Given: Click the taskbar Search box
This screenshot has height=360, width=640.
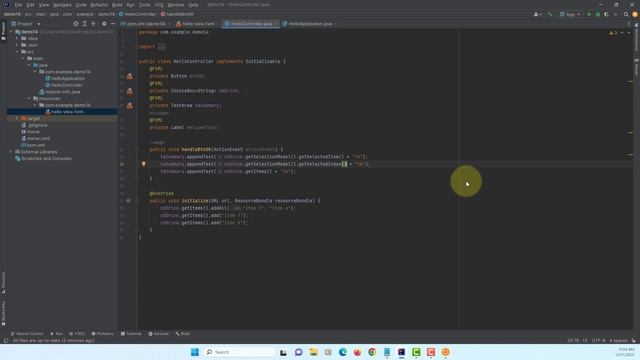Looking at the screenshot, I should pos(240,352).
